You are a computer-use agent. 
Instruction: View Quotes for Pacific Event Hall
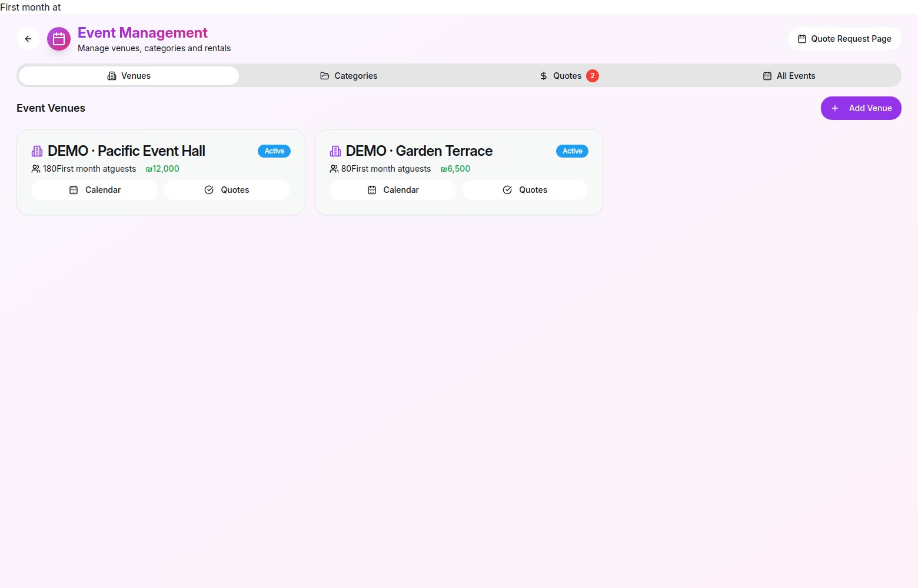tap(227, 190)
